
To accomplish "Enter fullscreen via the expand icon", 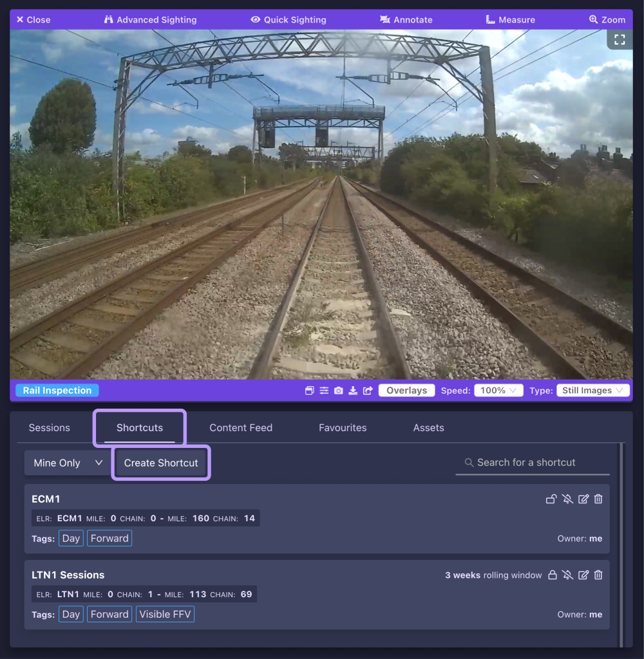I will click(620, 40).
